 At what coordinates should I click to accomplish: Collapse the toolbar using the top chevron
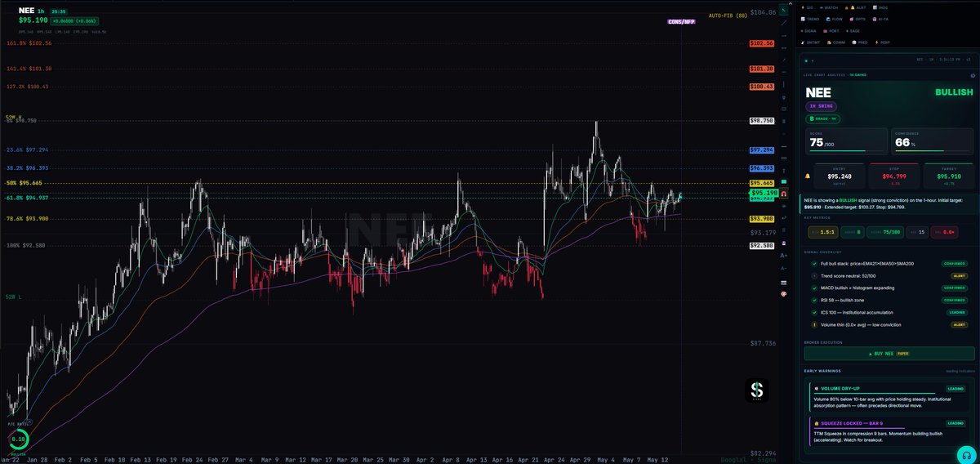[791, 3]
